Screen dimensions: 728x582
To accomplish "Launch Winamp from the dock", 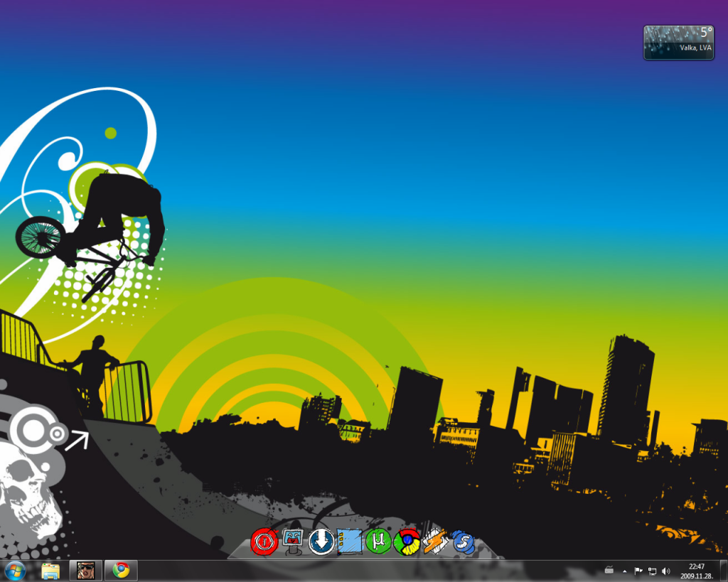I will coord(435,541).
